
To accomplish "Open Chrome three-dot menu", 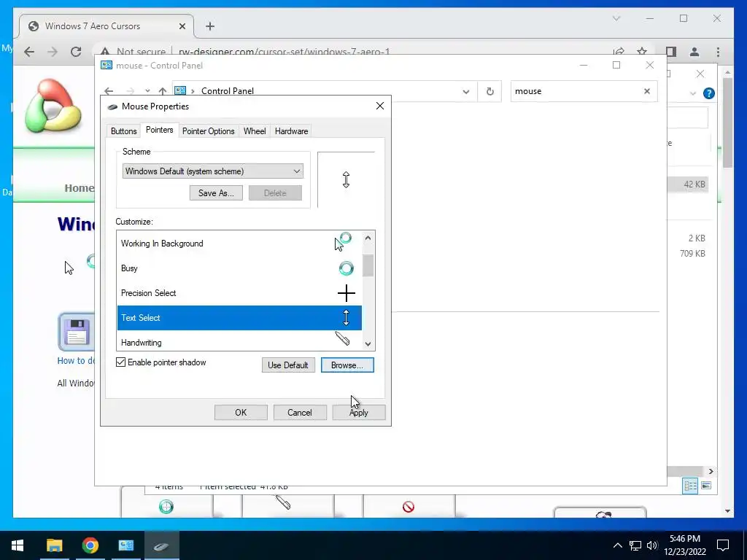I will 718,52.
